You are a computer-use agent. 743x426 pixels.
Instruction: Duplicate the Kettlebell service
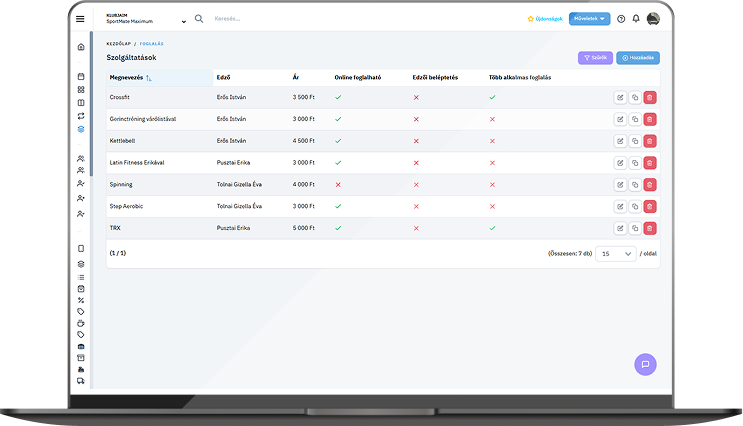coord(635,141)
